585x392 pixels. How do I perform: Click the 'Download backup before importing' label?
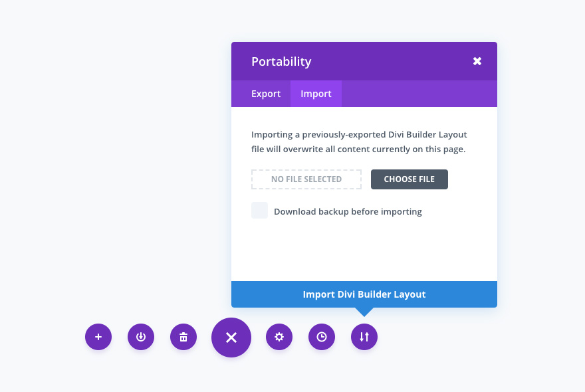[348, 212]
